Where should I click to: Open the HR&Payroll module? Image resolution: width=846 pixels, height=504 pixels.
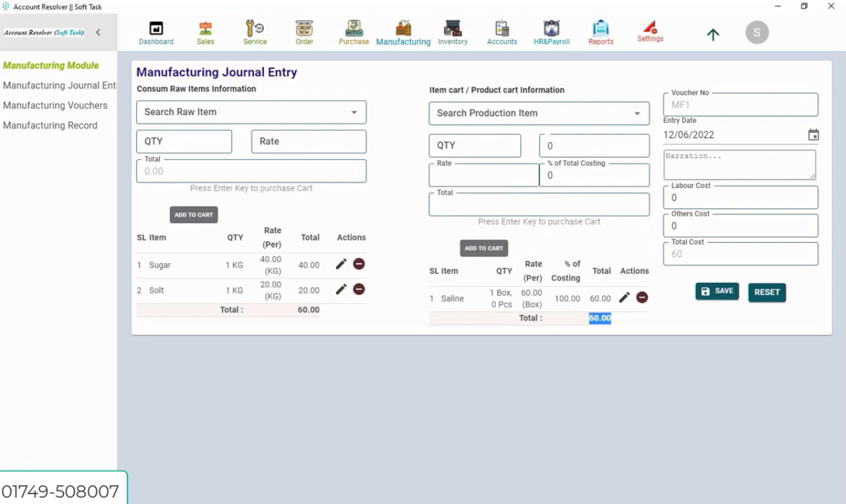(x=551, y=32)
